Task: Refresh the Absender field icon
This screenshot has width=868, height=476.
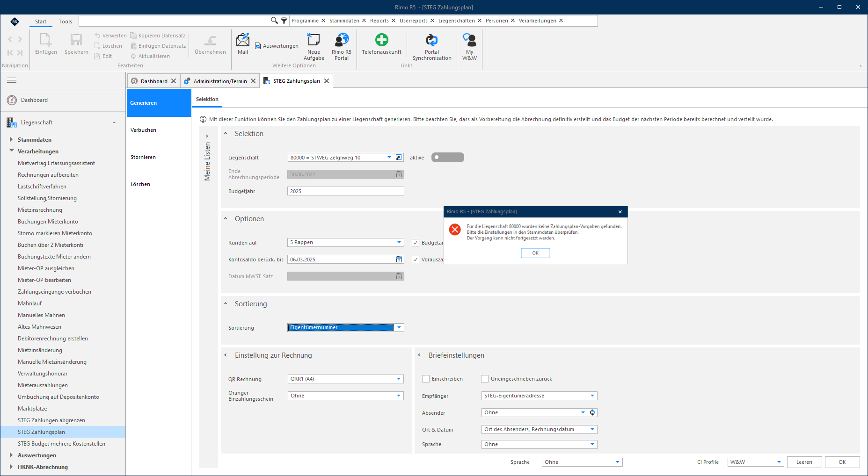Action: pyautogui.click(x=592, y=412)
